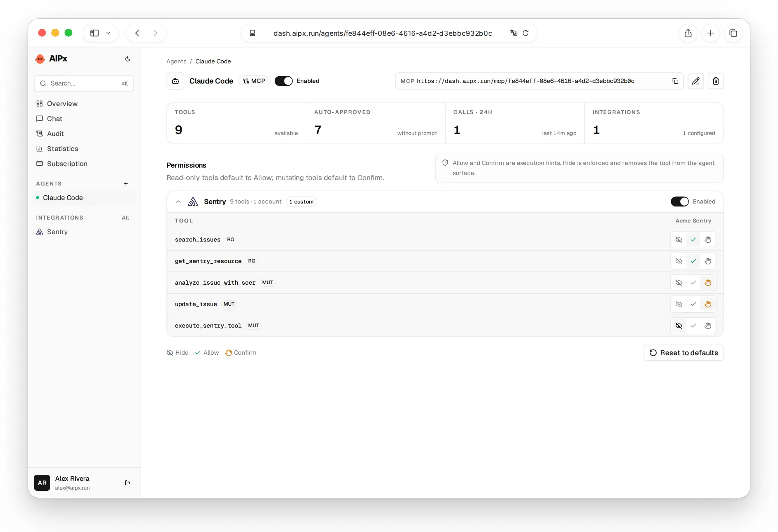Click the MCP badge
Screen dimensions: 778x532
(x=254, y=81)
